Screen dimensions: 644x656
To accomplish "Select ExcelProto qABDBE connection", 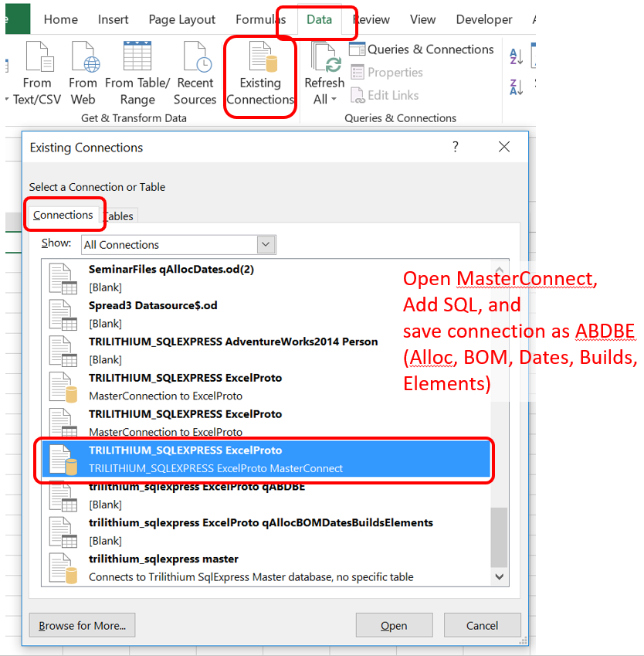I will coord(266,496).
